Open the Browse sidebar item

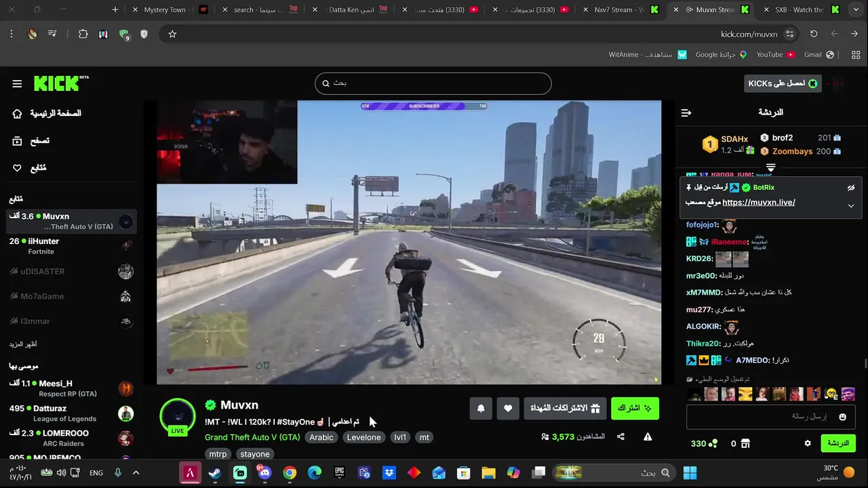[32, 140]
